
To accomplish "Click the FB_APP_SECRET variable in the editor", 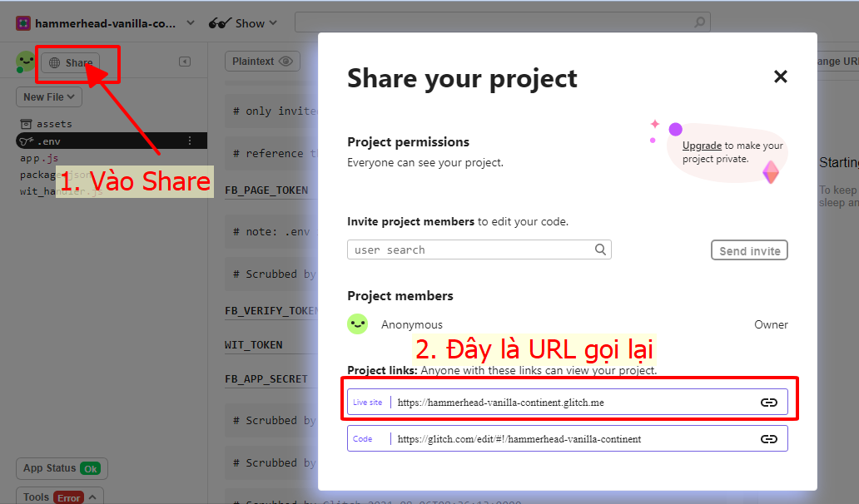I will [266, 379].
